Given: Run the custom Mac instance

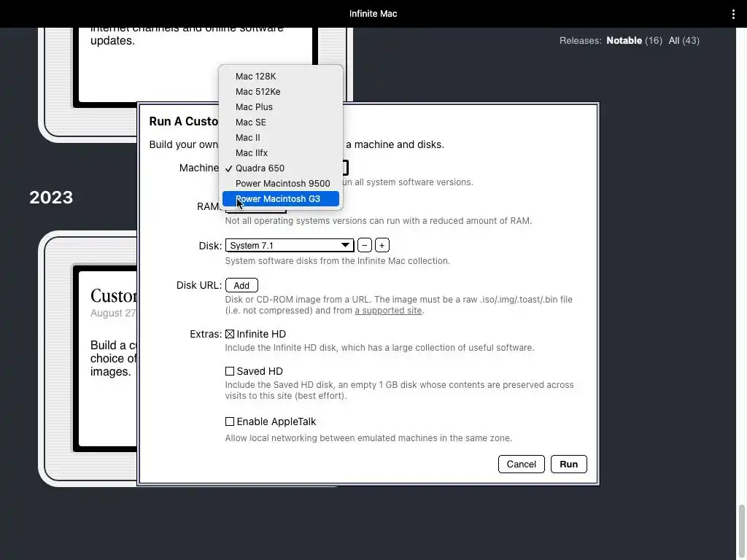Looking at the screenshot, I should click(x=569, y=464).
